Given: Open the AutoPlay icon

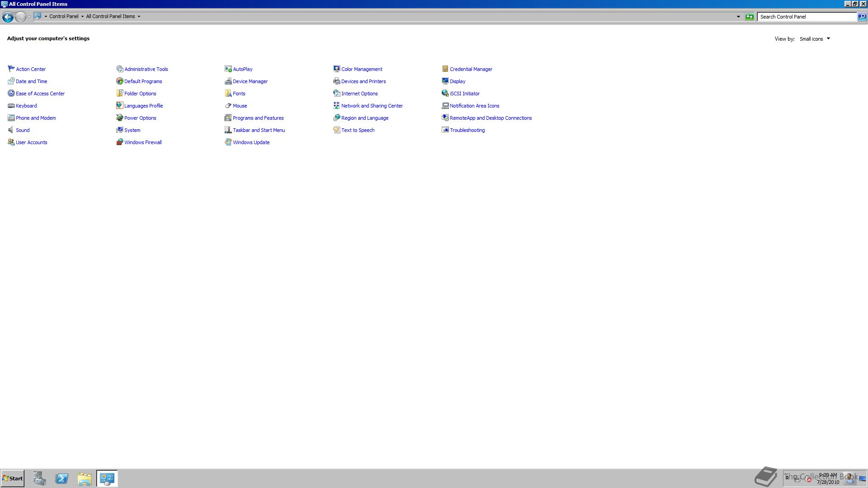Looking at the screenshot, I should [228, 69].
